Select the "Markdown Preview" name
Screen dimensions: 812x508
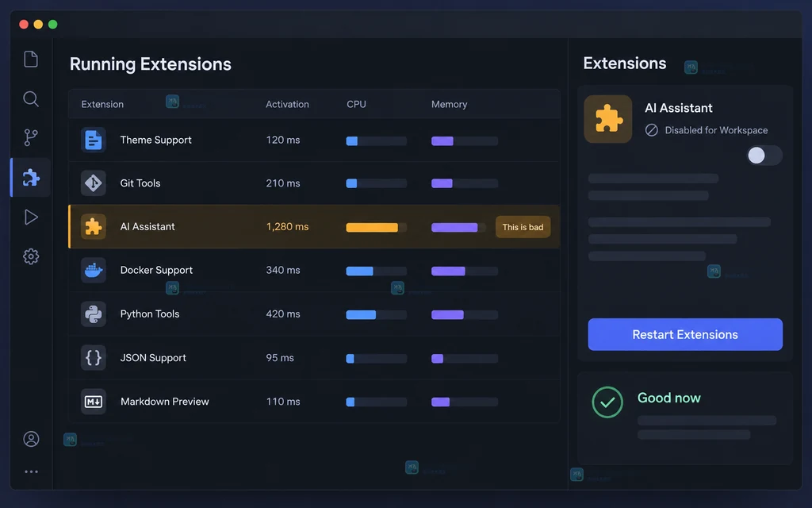click(x=165, y=401)
